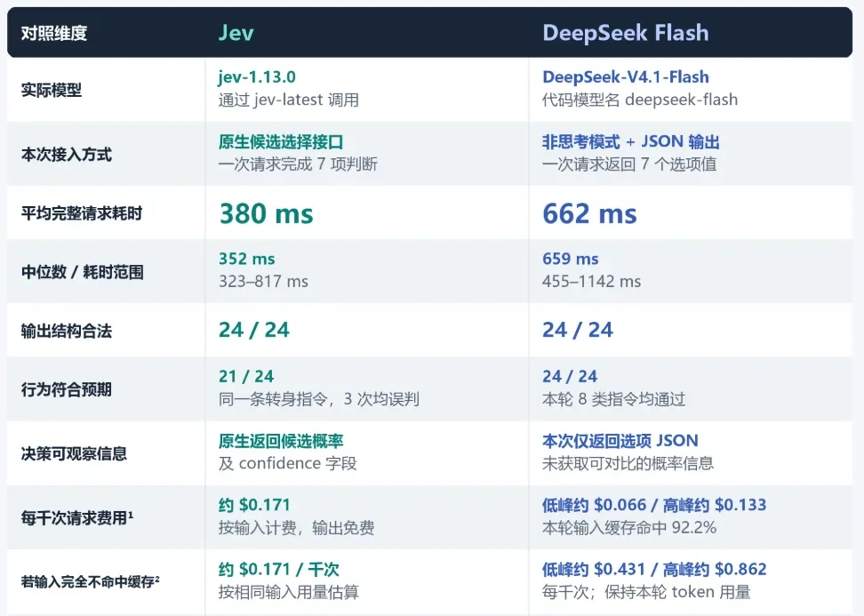Click the '352 ms' median value
Image resolution: width=864 pixels, height=616 pixels.
pyautogui.click(x=247, y=259)
